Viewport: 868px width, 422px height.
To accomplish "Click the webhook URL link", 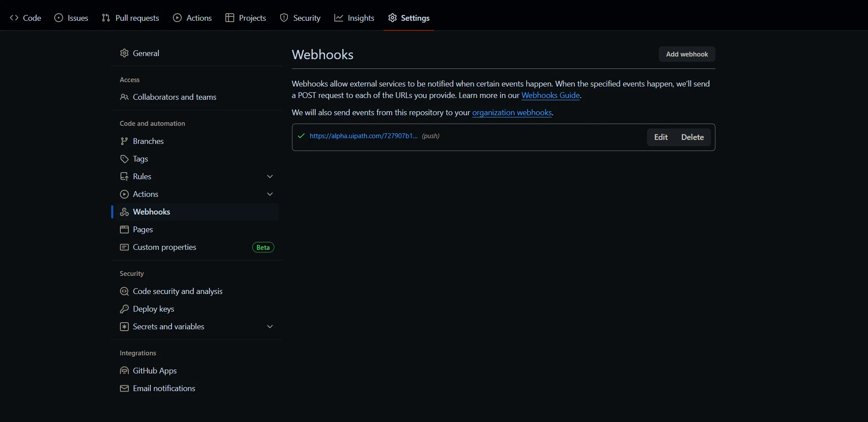I will point(363,136).
